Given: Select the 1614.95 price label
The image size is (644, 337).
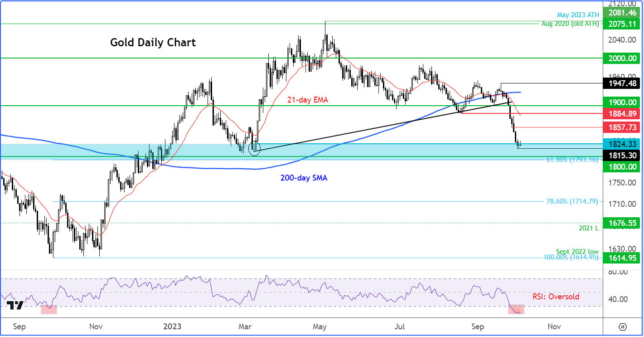Looking at the screenshot, I should click(621, 257).
